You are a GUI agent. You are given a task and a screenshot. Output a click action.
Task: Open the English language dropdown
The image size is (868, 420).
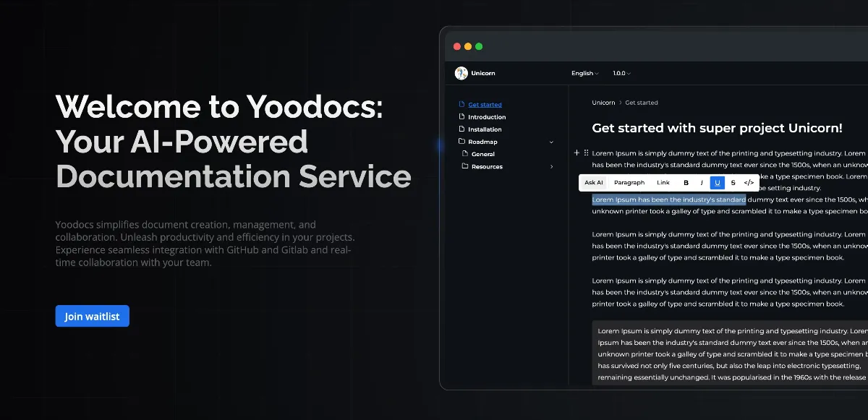tap(585, 73)
